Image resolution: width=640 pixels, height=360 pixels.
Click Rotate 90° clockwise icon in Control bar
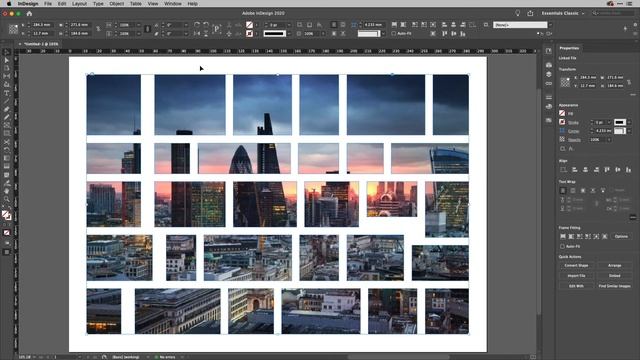coord(197,25)
